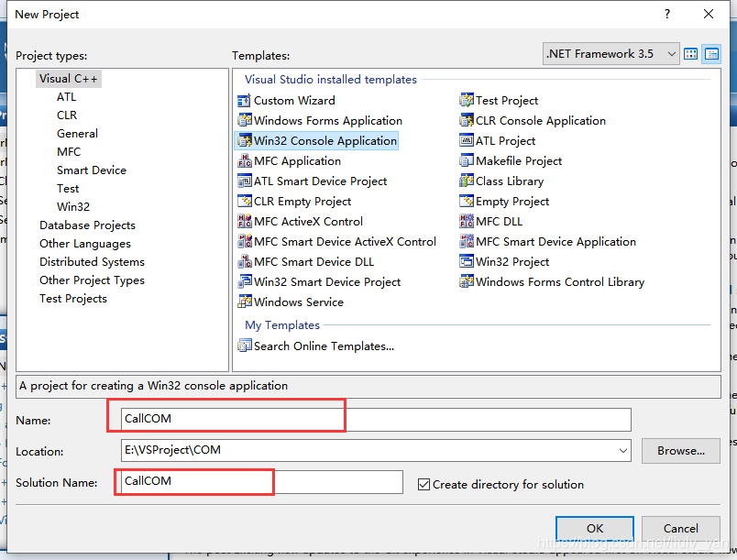737x560 pixels.
Task: Switch templates to large icons view
Action: 690,54
